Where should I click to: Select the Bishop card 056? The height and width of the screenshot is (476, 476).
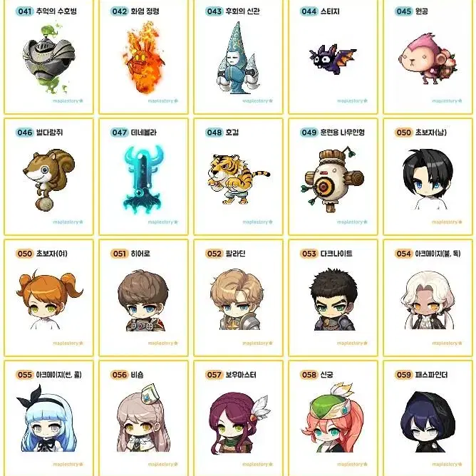point(143,418)
